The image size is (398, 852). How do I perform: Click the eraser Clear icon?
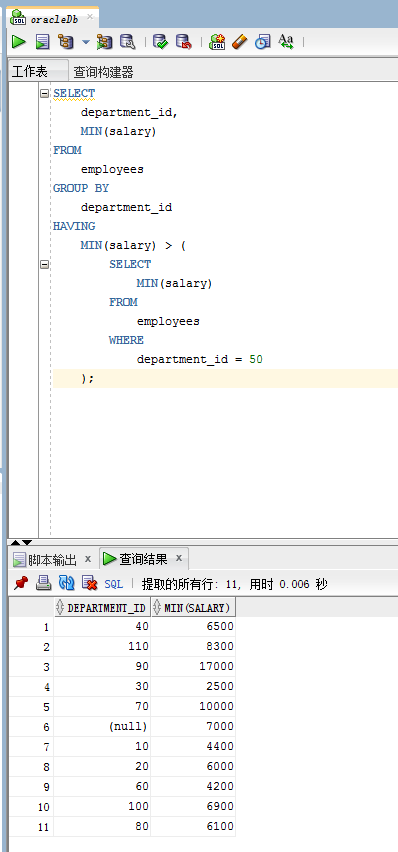pos(240,42)
